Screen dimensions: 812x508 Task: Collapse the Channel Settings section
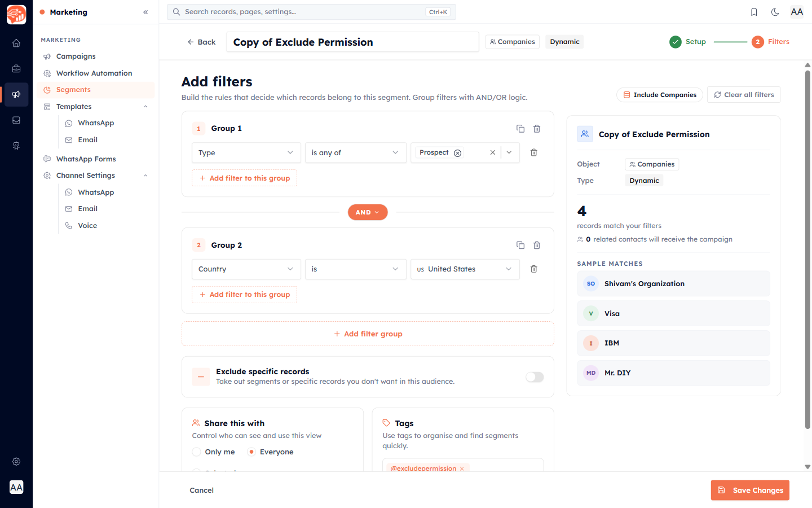(x=145, y=176)
